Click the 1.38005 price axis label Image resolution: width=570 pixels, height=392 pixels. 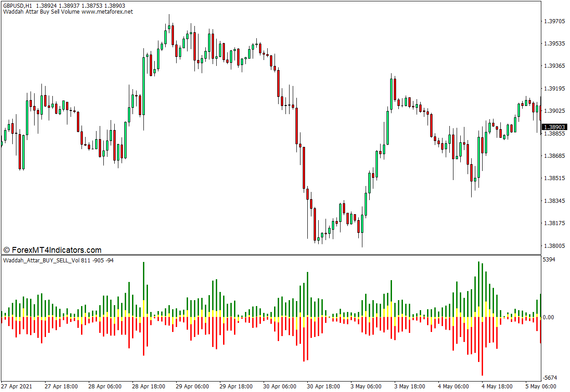coord(554,246)
